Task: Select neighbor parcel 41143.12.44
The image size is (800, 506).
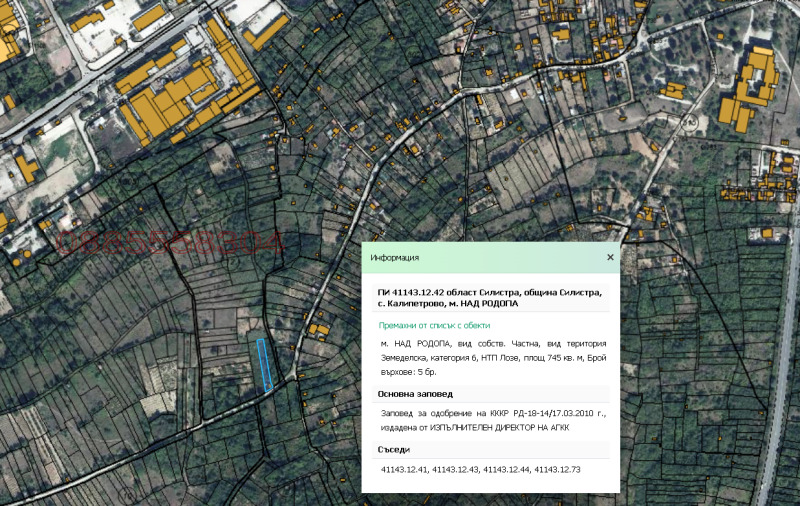Action: 506,469
